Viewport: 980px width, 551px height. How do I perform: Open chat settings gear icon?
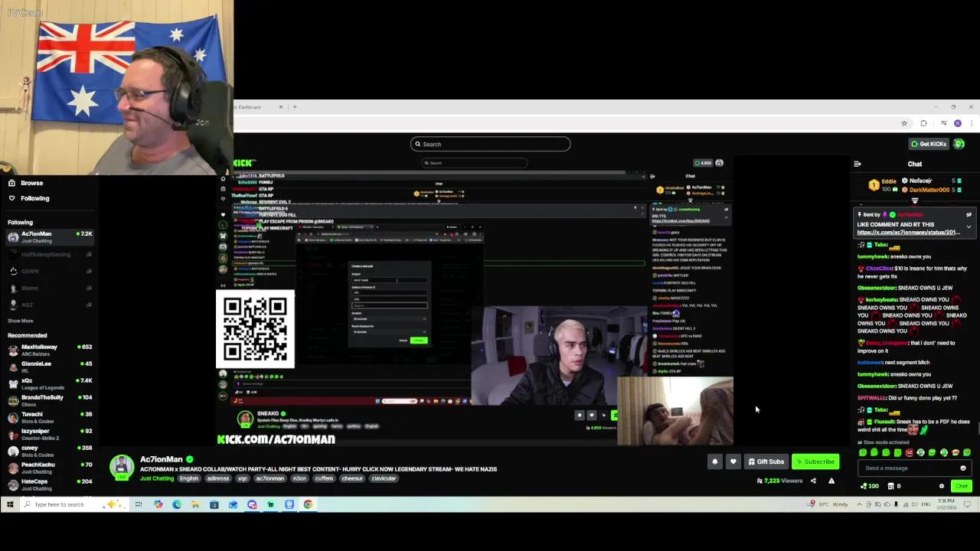(x=942, y=486)
